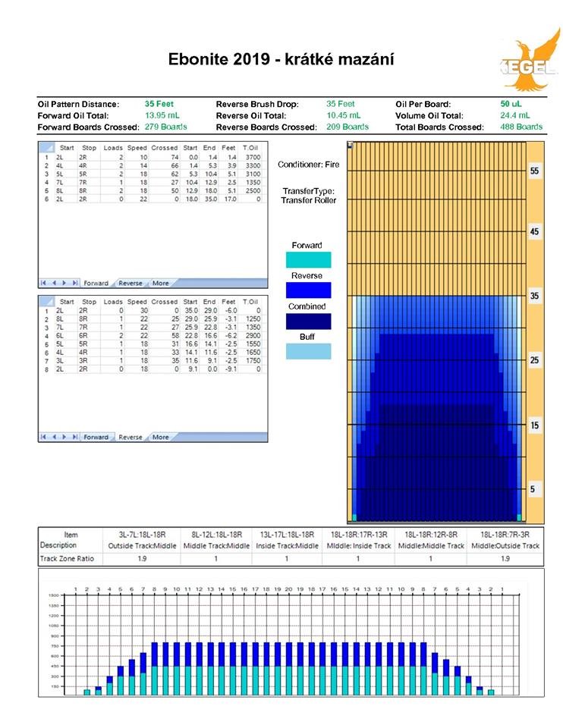This screenshot has width=563, height=728.
Task: Click Transfer Roller label
Action: click(309, 200)
